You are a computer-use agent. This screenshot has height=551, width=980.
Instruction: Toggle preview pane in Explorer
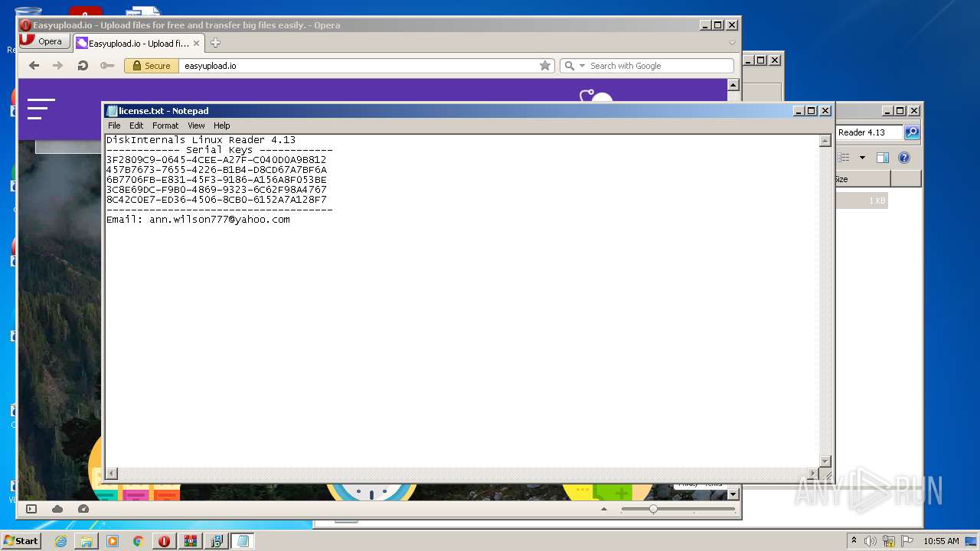[883, 158]
